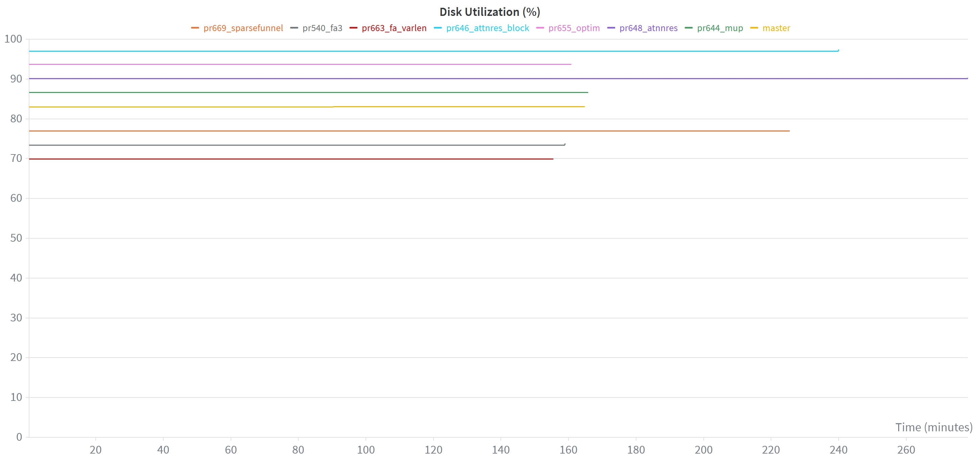This screenshot has width=980, height=459.
Task: Click the Time (minutes) axis label
Action: click(934, 428)
